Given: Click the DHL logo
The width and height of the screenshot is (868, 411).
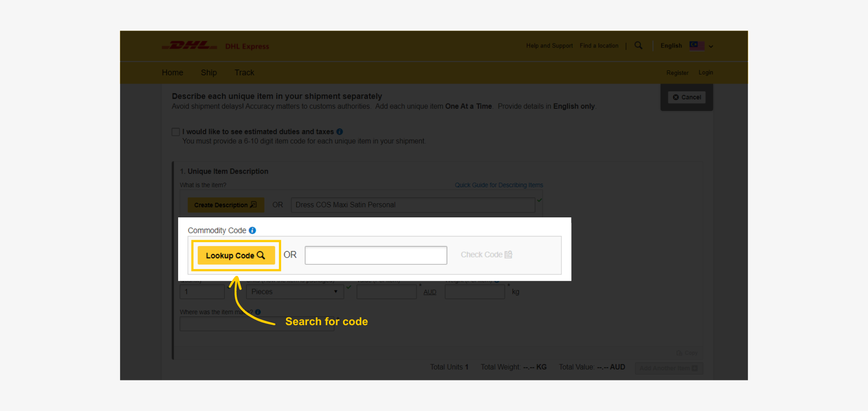Looking at the screenshot, I should [x=189, y=46].
